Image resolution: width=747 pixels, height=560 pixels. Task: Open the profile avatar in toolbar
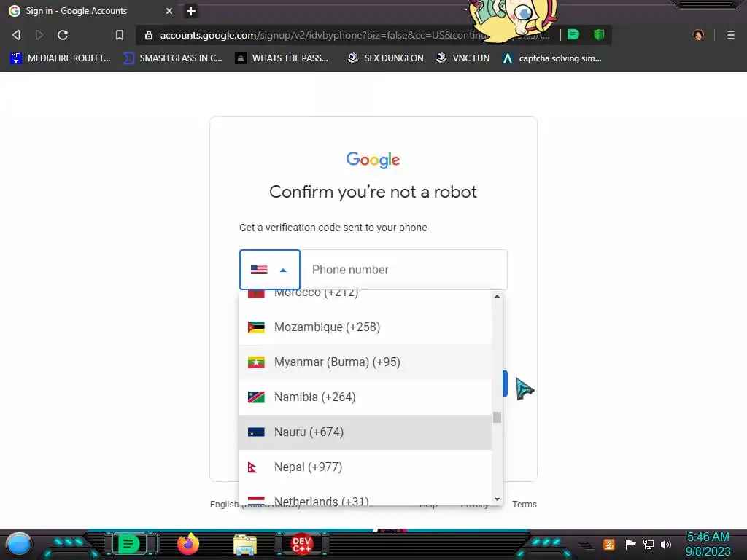tap(698, 35)
